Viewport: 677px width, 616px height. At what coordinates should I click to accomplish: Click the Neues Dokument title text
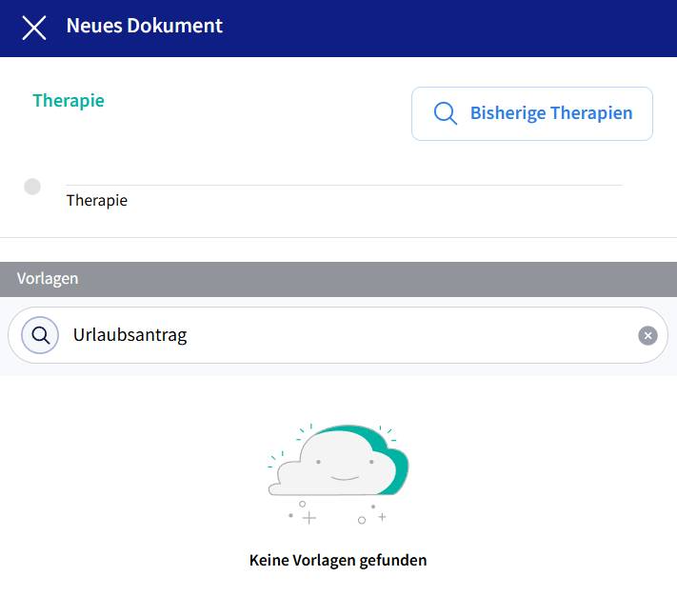click(144, 26)
